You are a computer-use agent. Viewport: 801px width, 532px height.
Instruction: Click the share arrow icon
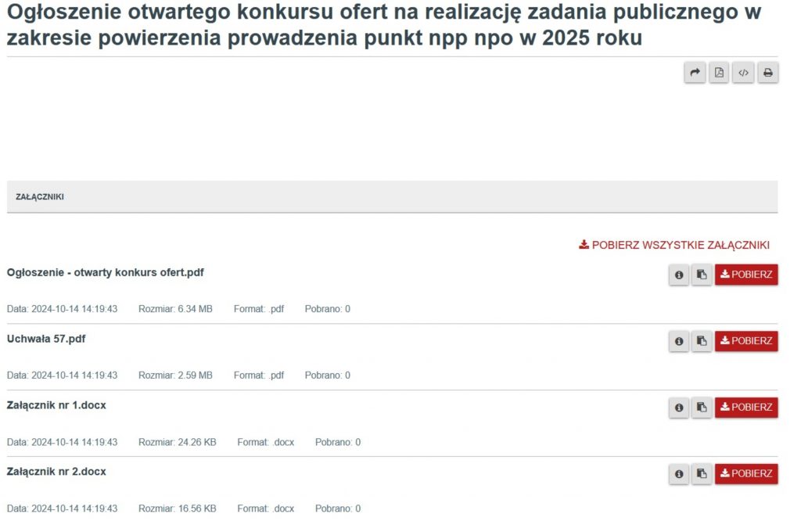tap(695, 73)
